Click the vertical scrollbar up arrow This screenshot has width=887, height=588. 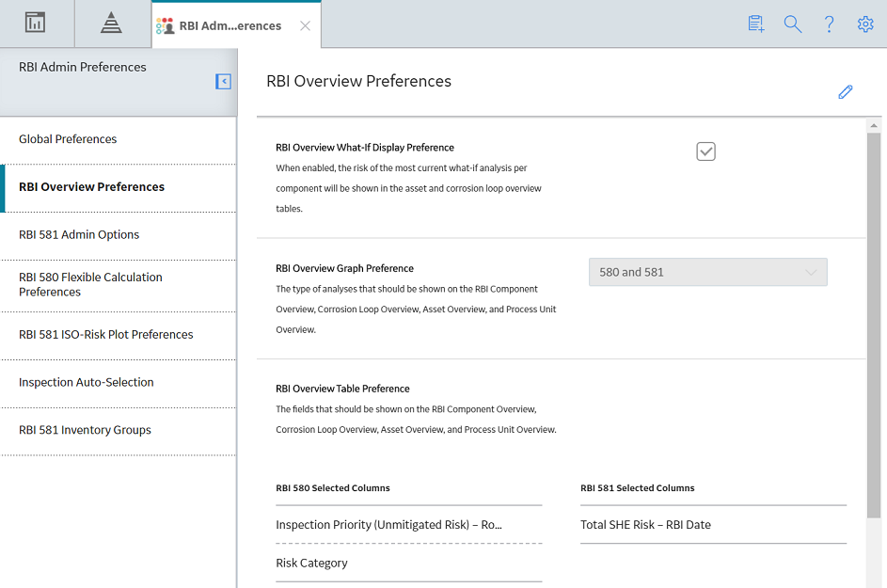874,126
